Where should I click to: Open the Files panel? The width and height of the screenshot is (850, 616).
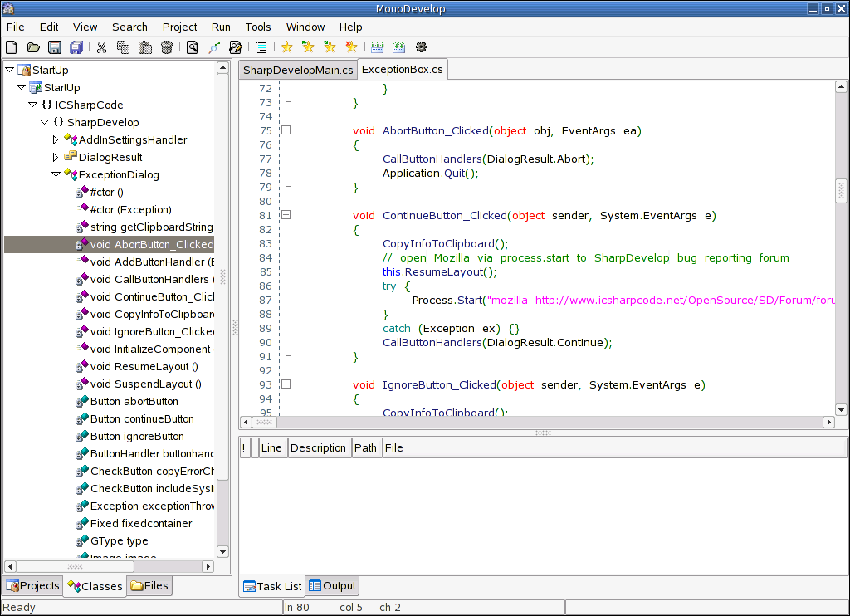point(149,585)
